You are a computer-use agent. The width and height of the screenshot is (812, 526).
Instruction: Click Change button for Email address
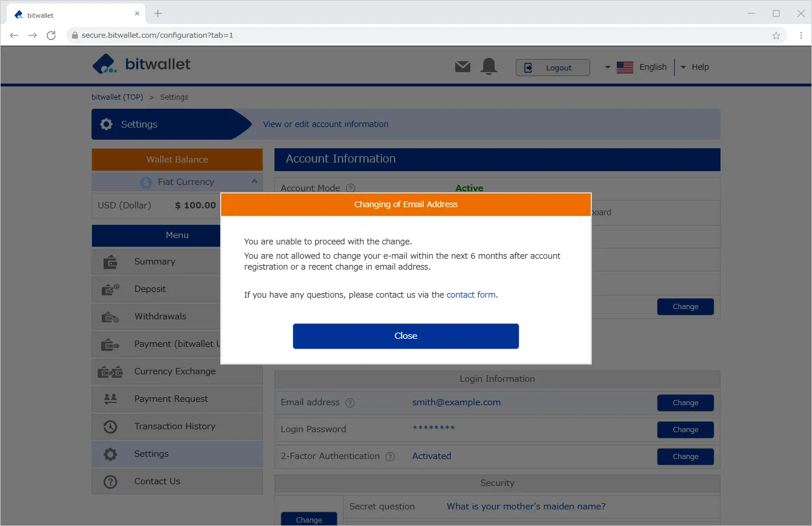click(686, 403)
